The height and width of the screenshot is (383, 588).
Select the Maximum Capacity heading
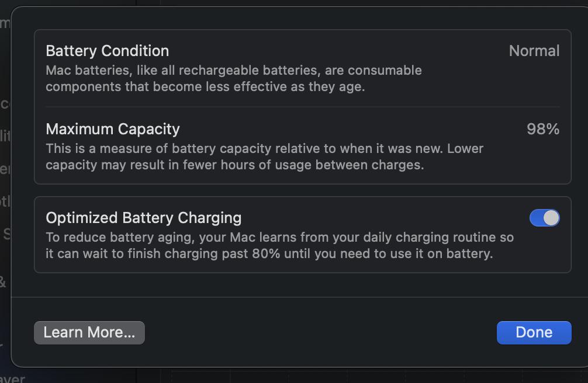click(x=112, y=129)
